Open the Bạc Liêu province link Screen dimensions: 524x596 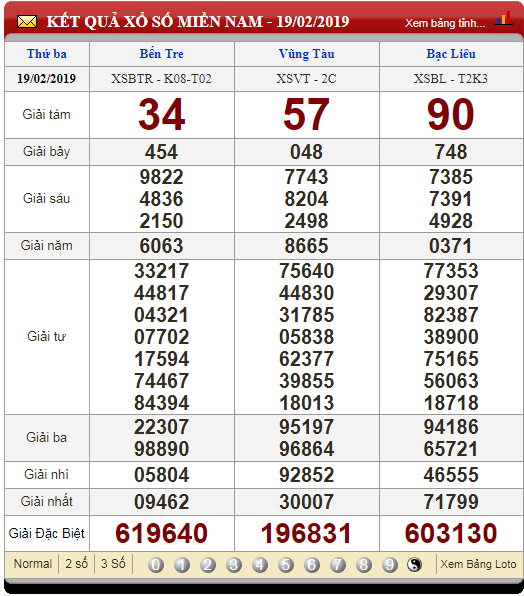451,54
